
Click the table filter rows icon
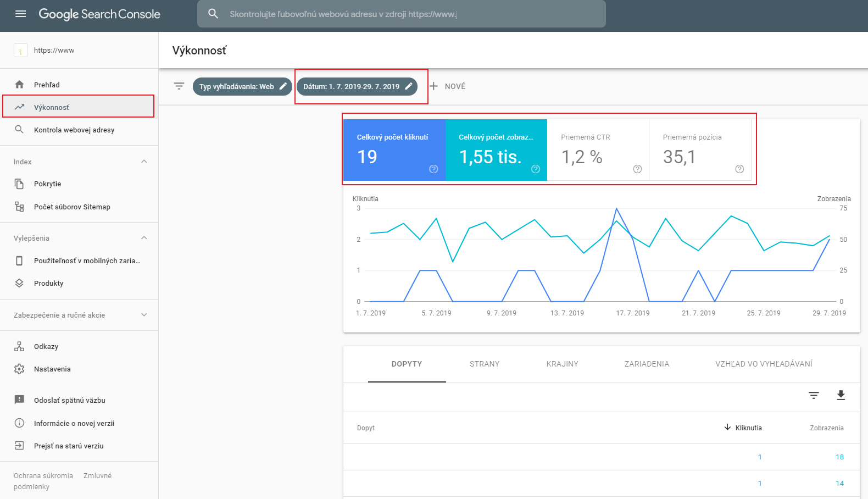pyautogui.click(x=814, y=395)
